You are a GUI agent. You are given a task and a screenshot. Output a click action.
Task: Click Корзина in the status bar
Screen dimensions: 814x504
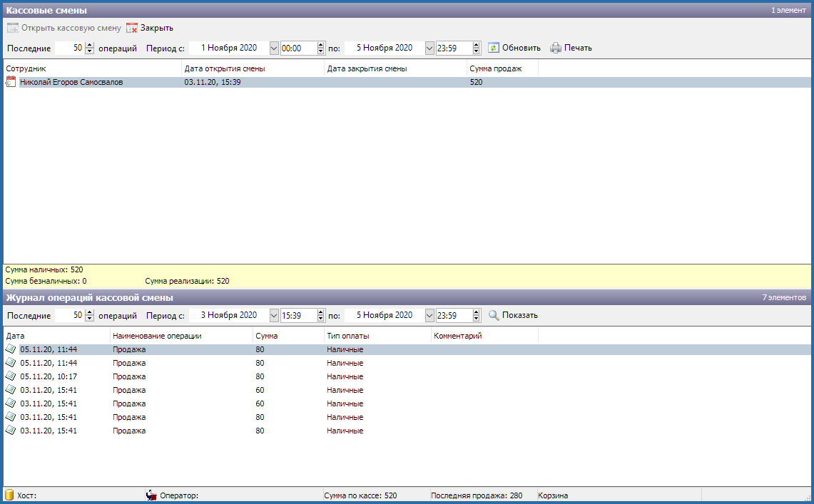click(x=554, y=495)
